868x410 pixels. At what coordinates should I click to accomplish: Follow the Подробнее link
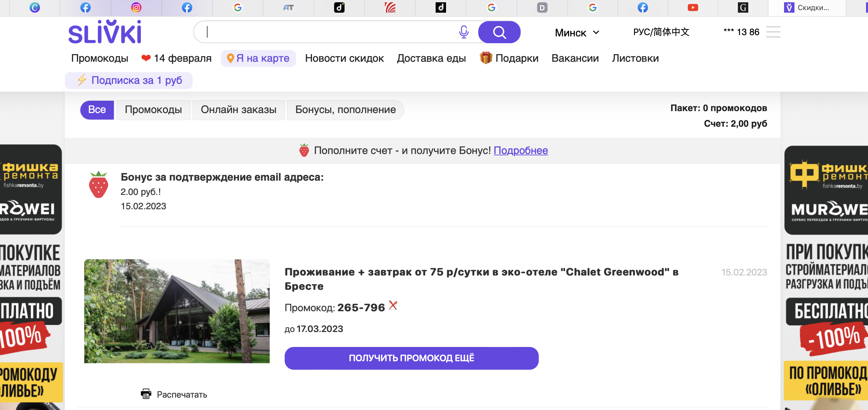(x=520, y=150)
